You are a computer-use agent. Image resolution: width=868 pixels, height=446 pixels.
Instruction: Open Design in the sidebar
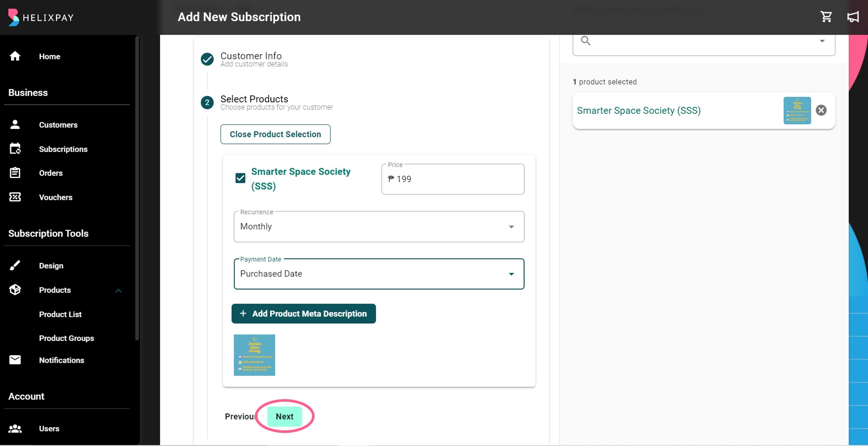click(51, 266)
